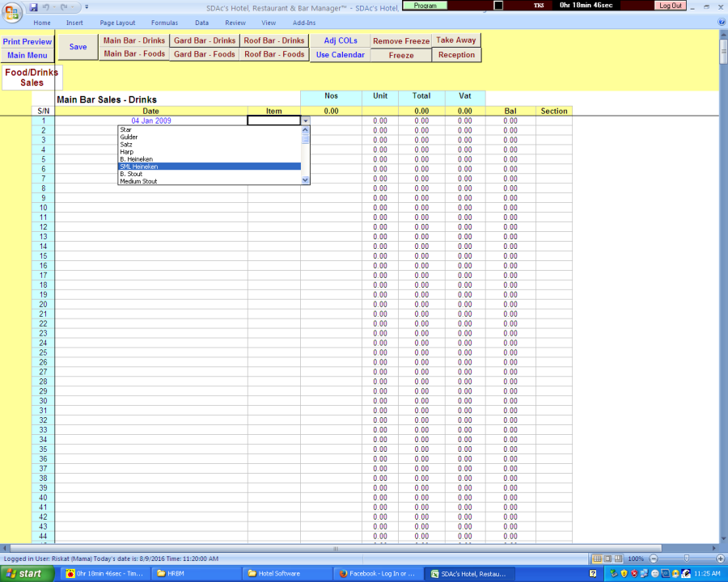This screenshot has width=728, height=582.
Task: Click the rightmost tray icon before the clock
Action: pyautogui.click(x=686, y=574)
